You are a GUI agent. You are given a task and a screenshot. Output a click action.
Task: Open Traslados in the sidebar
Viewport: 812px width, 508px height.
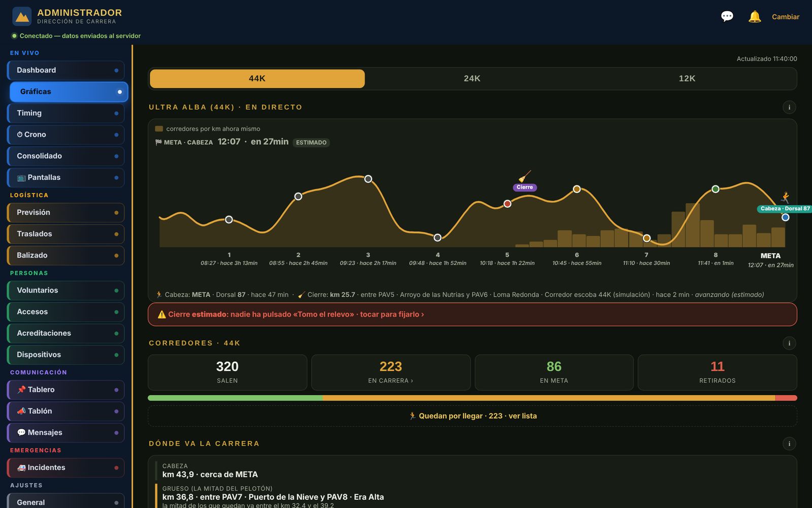pos(66,234)
